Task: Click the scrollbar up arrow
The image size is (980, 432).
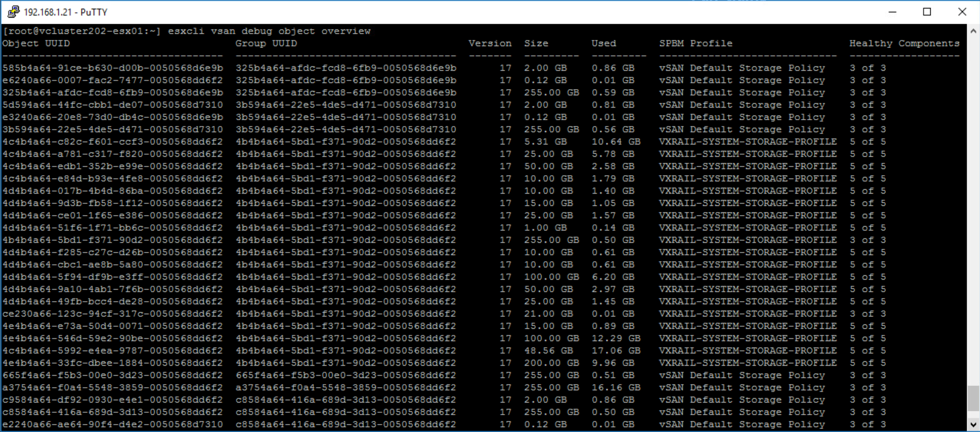Action: point(973,30)
